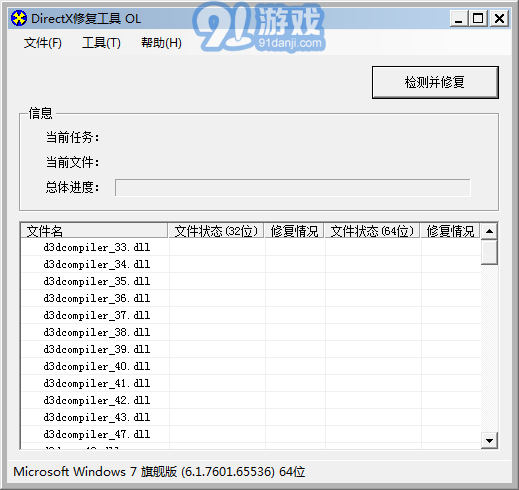Select the d3dcompiler_35.dll row

(251, 281)
